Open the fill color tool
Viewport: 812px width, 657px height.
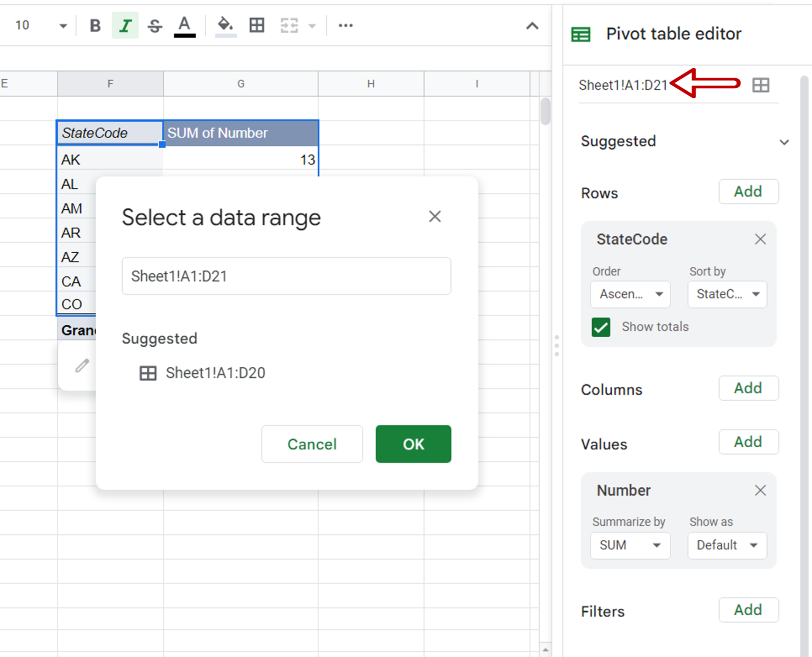point(225,25)
